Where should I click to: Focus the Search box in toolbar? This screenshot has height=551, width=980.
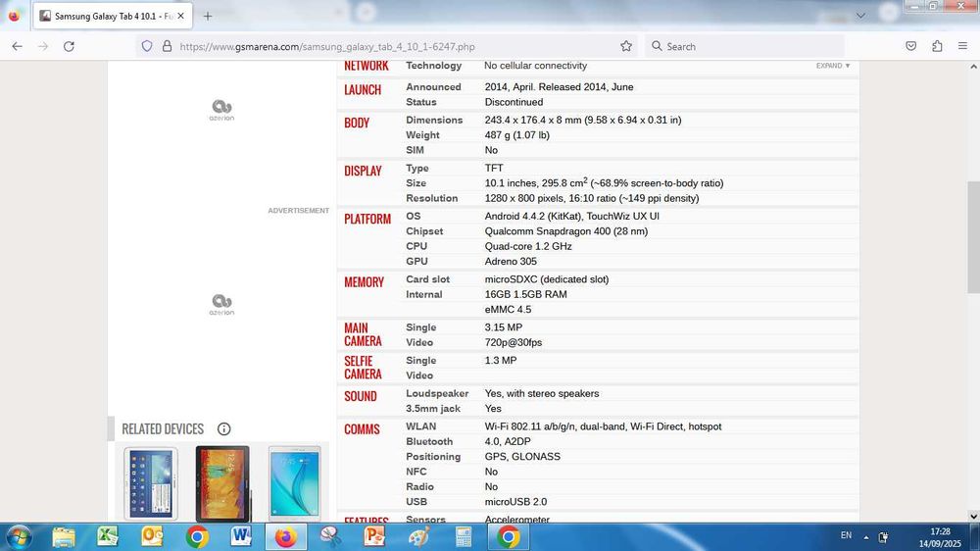pyautogui.click(x=744, y=46)
